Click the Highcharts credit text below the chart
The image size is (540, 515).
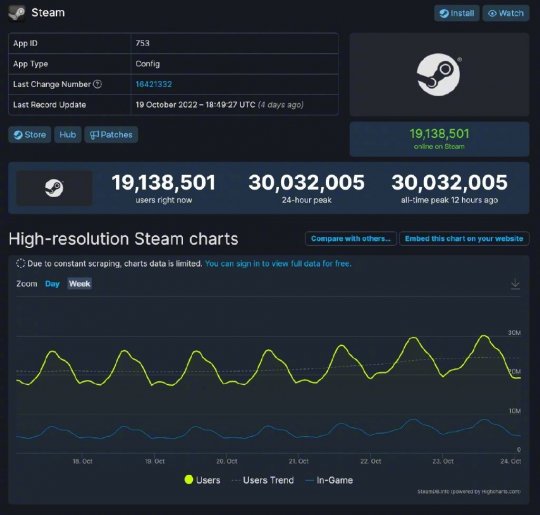[469, 492]
